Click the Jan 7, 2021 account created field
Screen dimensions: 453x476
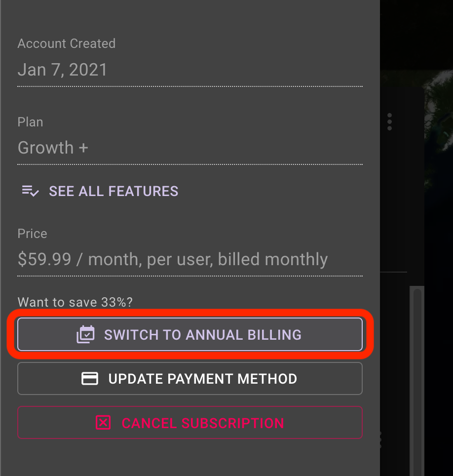coord(190,70)
